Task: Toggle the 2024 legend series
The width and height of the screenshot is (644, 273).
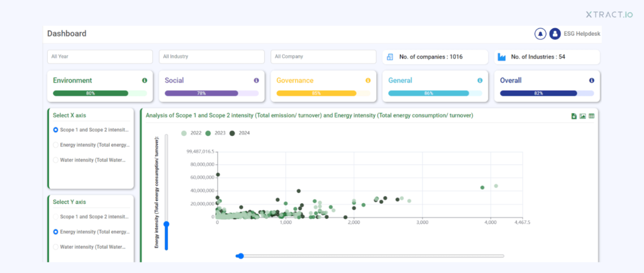Action: point(240,133)
